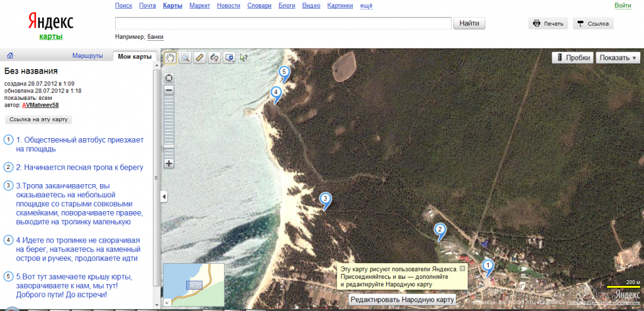The image size is (644, 311).
Task: Select the hand pan tool
Action: click(171, 57)
